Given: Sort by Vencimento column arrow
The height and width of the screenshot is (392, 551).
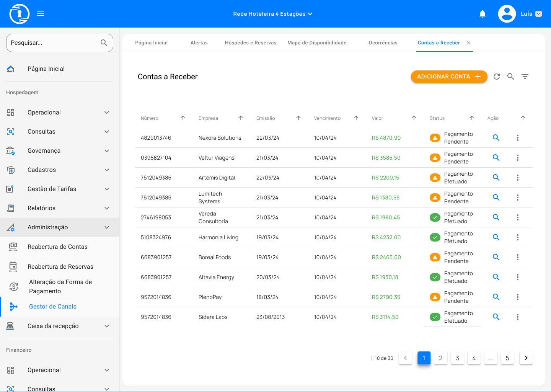Looking at the screenshot, I should coord(356,118).
